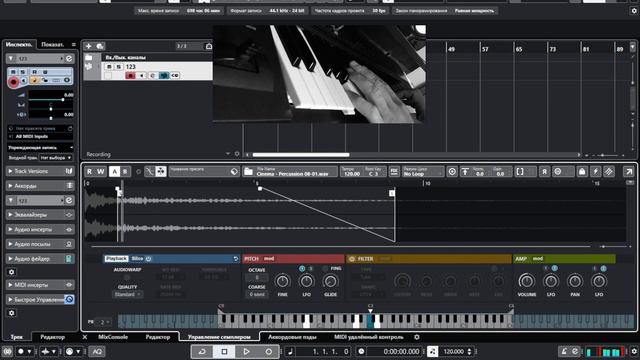
Task: Toggle Write automation W in the sampler toolbar
Action: (x=100, y=171)
